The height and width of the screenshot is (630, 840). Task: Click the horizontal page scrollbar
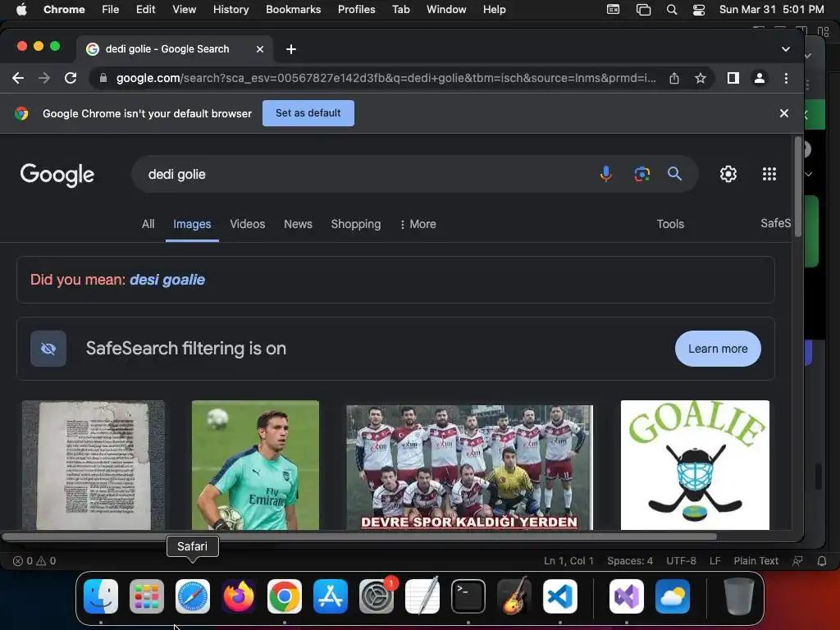click(x=359, y=536)
